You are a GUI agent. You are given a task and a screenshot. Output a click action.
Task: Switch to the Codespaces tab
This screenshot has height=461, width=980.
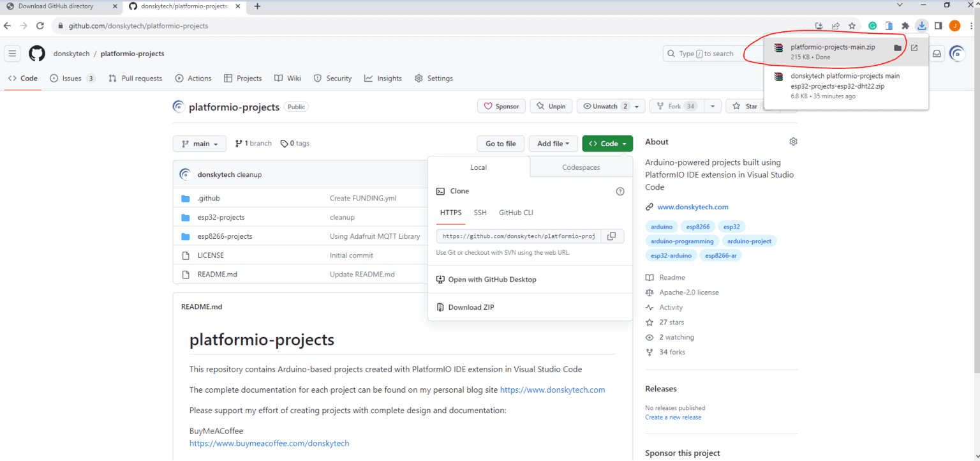pyautogui.click(x=580, y=167)
